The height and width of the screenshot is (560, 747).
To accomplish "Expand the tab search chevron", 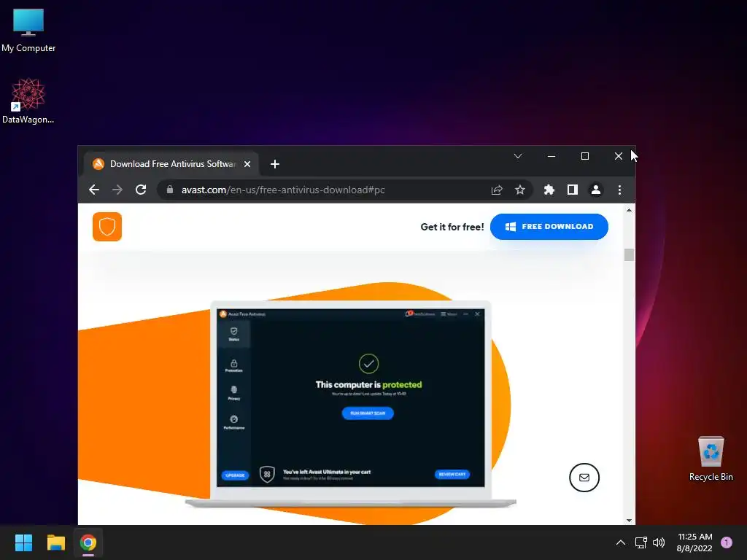I will click(x=518, y=156).
